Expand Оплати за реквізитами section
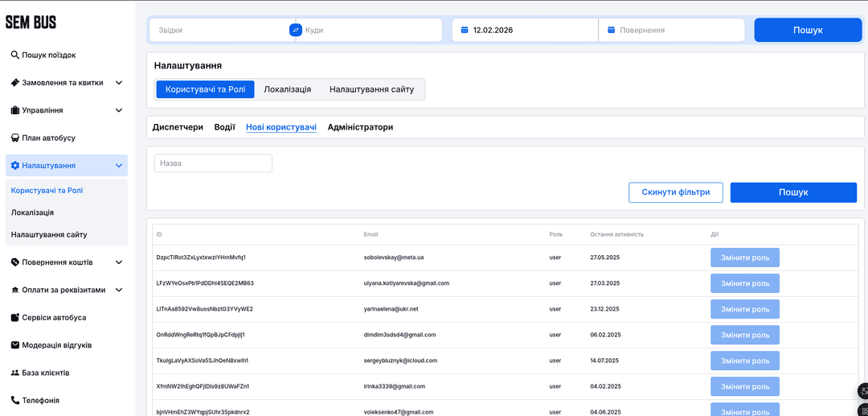The image size is (868, 416). [x=119, y=290]
